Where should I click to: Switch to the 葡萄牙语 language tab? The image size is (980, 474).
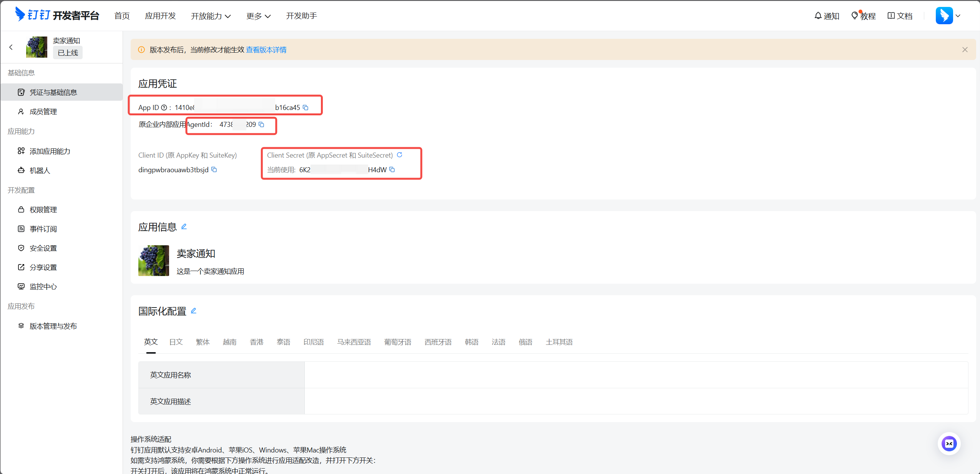tap(398, 342)
